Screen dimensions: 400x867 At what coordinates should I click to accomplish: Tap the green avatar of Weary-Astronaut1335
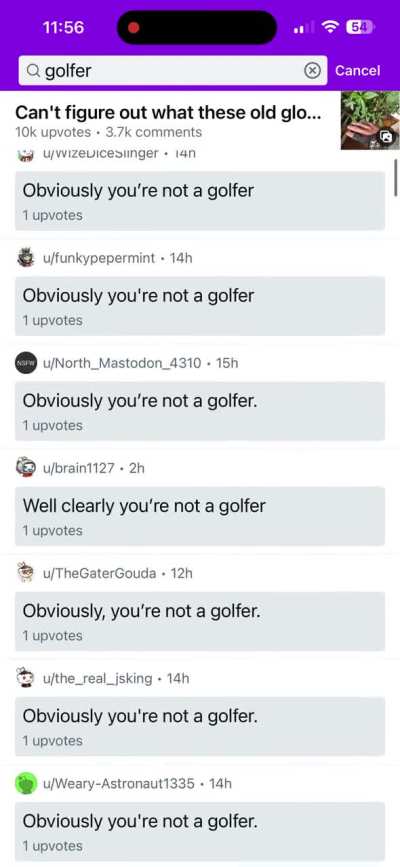[x=25, y=784]
